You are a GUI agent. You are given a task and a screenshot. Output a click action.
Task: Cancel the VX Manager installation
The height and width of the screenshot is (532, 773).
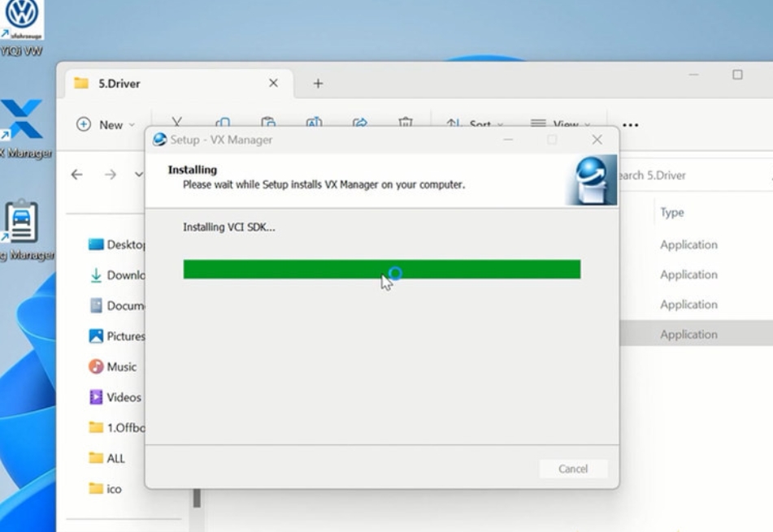coord(573,469)
